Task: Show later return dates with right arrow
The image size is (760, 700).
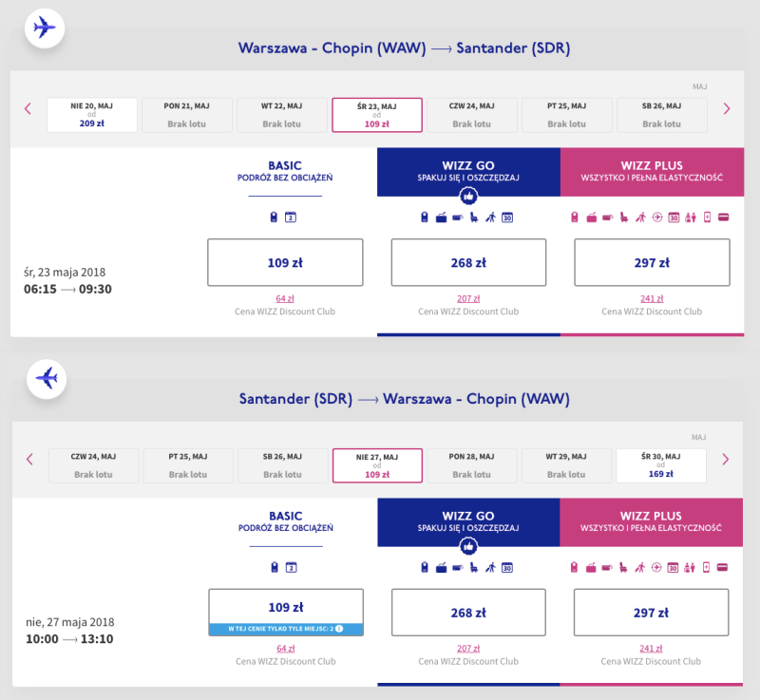Action: pyautogui.click(x=726, y=460)
